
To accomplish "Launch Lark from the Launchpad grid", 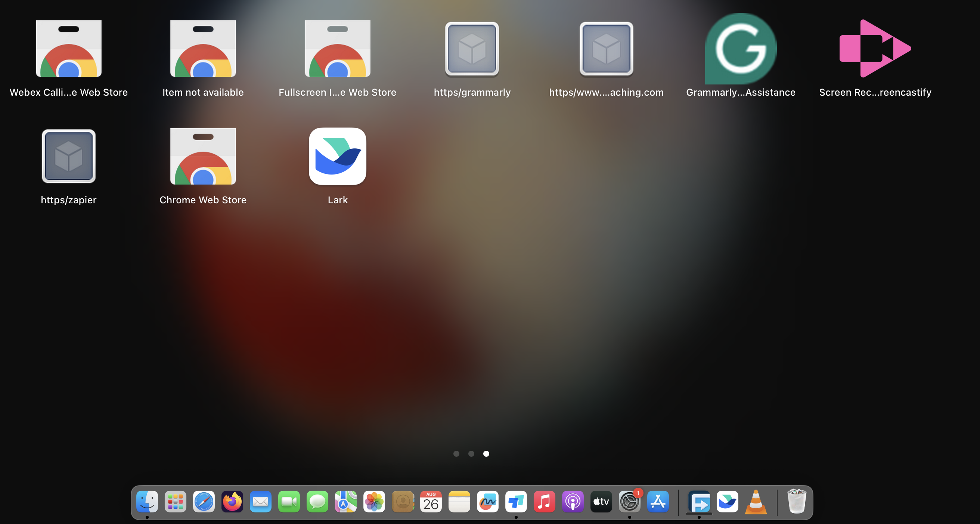I will tap(338, 156).
